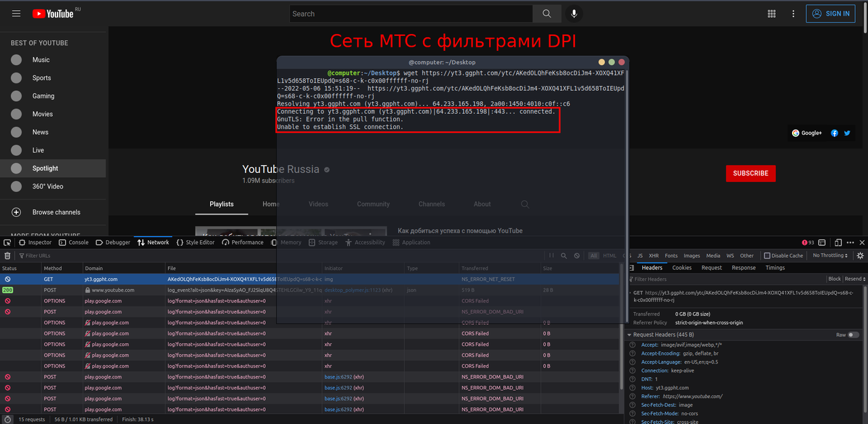Open the Timings details tab
868x424 pixels.
click(775, 268)
